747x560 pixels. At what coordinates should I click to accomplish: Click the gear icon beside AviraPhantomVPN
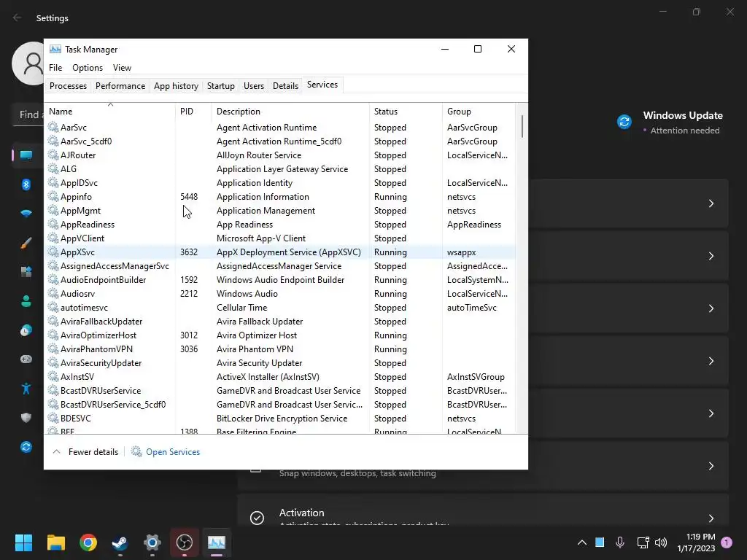(53, 349)
